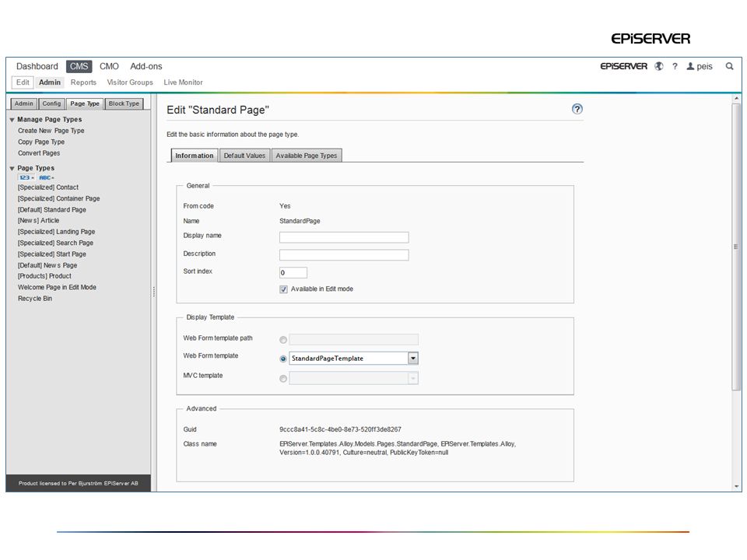The image size is (747, 560).
Task: Click Create New Page Type
Action: [x=51, y=131]
